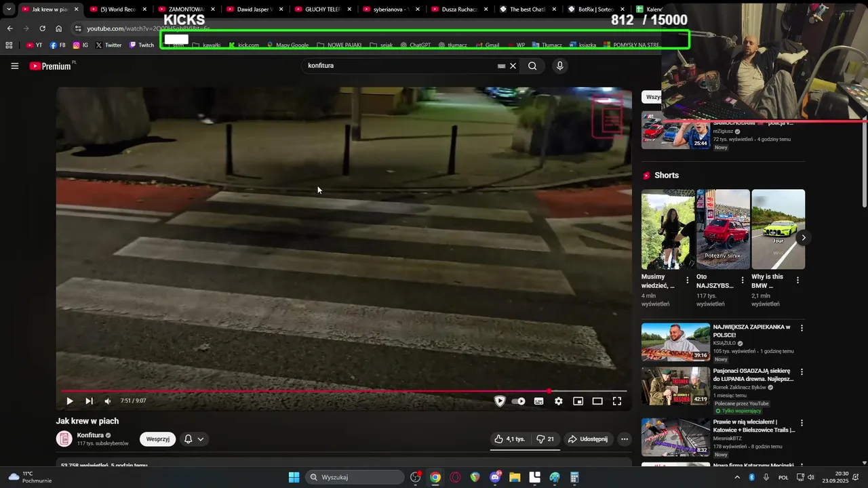
Task: Open the NAJWIĘKSZA ZAPIEKANKA W POLSCE video
Action: click(751, 331)
